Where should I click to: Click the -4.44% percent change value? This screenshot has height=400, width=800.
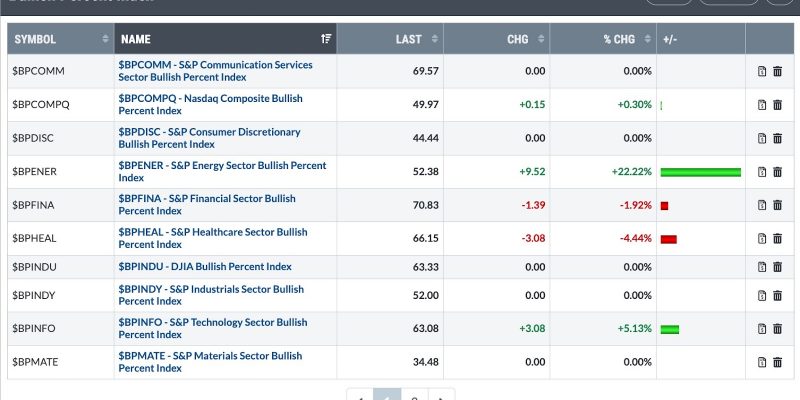coord(636,238)
